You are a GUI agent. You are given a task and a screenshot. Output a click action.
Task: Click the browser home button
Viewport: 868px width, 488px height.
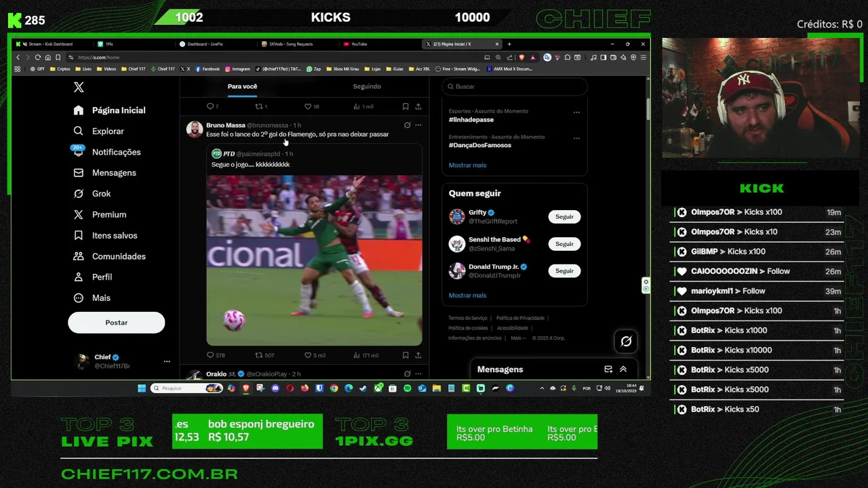click(x=47, y=58)
